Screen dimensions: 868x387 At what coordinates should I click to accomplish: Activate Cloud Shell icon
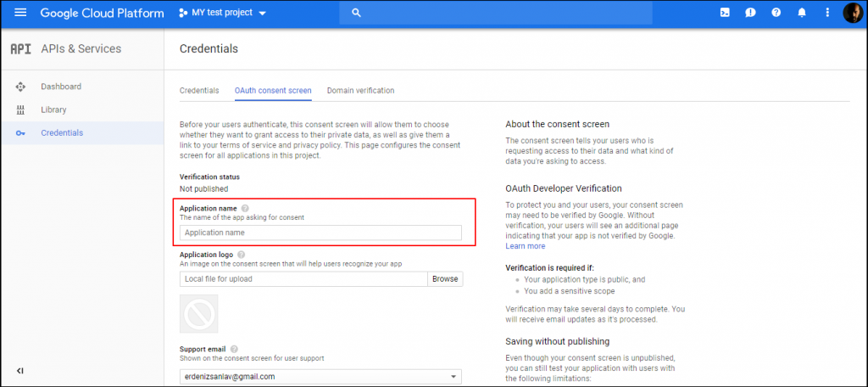tap(725, 12)
